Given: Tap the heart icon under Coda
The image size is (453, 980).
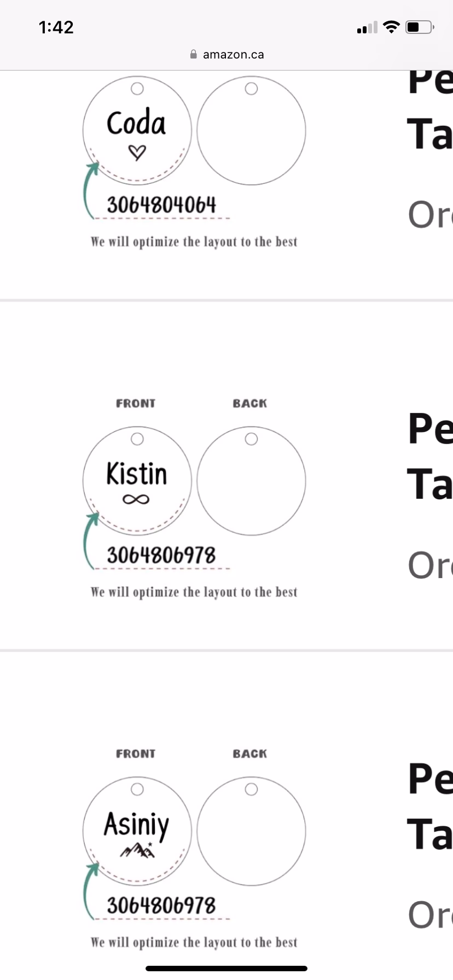Looking at the screenshot, I should (x=137, y=152).
